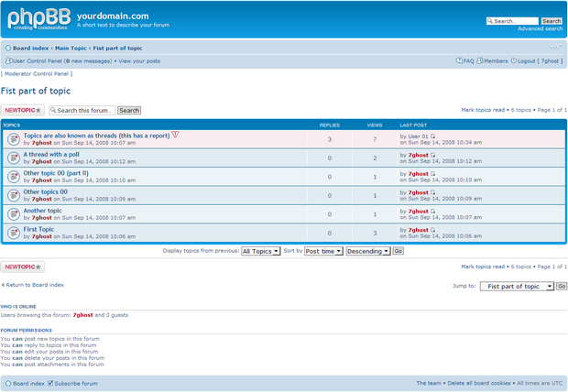Click the 'Fist part of topic' page heading
Screen dimensions: 568x392
click(36, 91)
